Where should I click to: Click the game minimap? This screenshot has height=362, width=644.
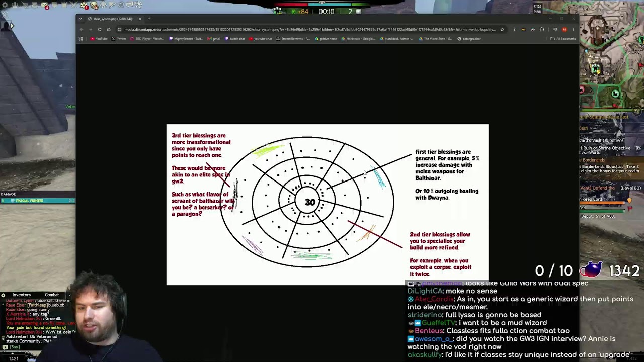(x=611, y=58)
